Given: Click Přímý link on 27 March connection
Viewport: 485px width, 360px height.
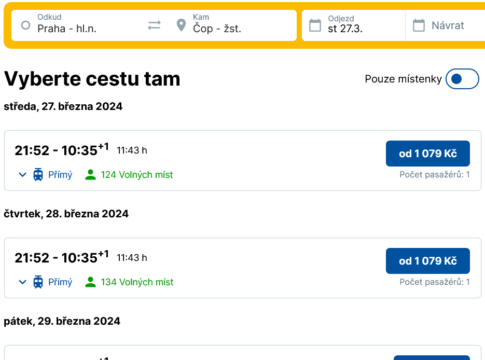Looking at the screenshot, I should pos(60,175).
